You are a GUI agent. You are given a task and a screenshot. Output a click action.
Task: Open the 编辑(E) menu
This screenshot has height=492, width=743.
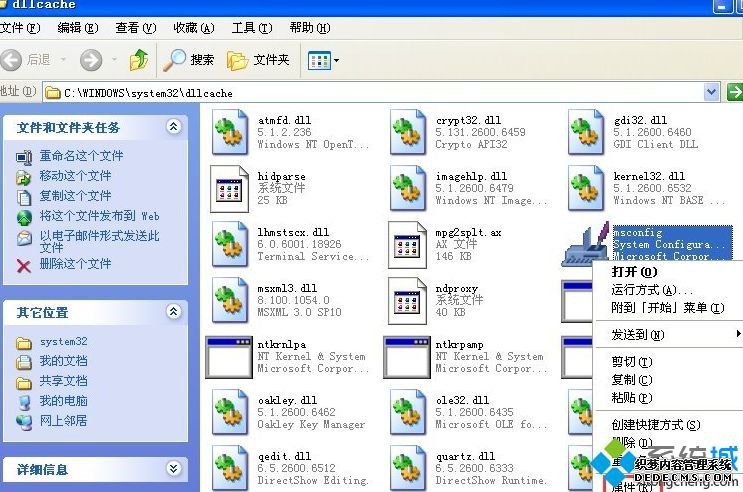78,28
